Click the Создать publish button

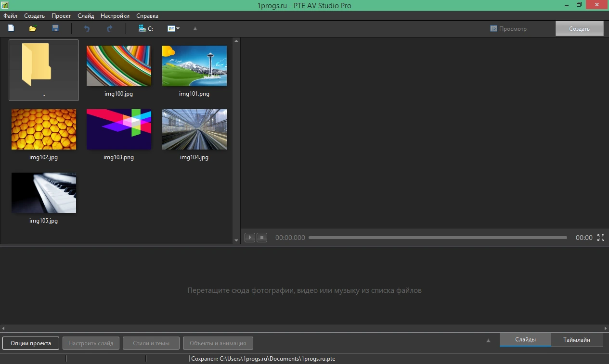coord(579,28)
